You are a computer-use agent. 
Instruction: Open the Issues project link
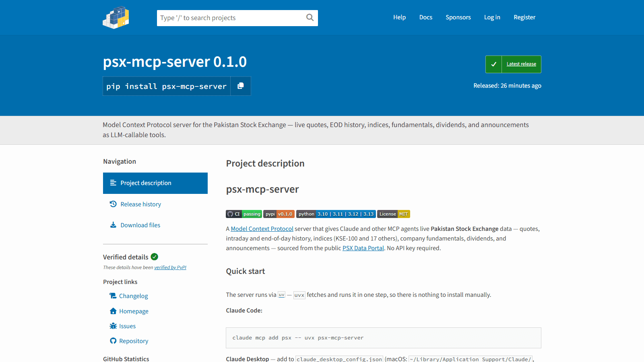(x=127, y=326)
